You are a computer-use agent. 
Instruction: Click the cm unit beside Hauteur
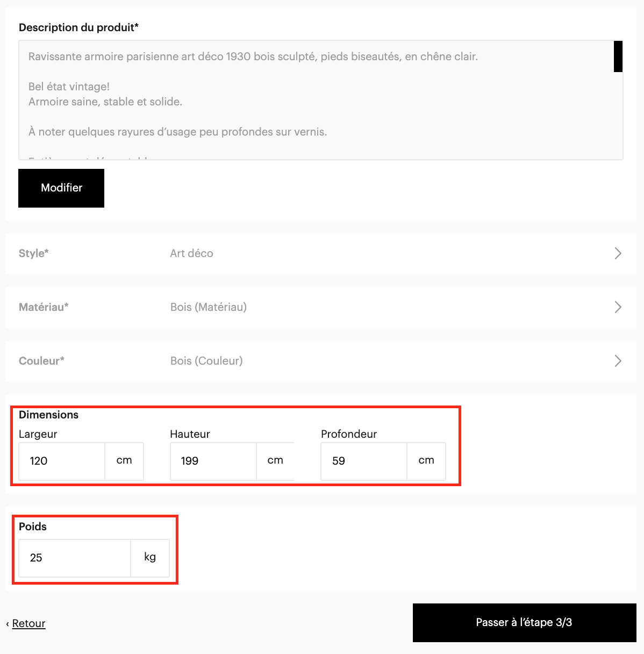coord(275,461)
